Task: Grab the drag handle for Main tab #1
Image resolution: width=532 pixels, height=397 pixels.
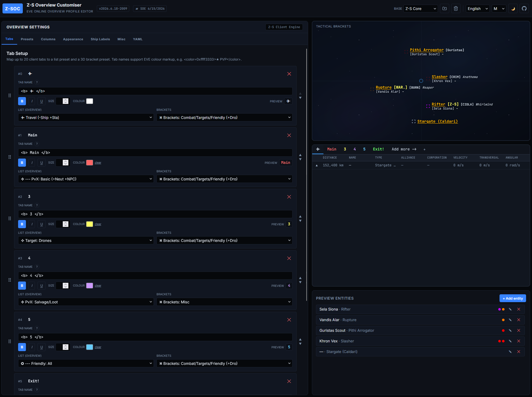Action: pos(10,157)
